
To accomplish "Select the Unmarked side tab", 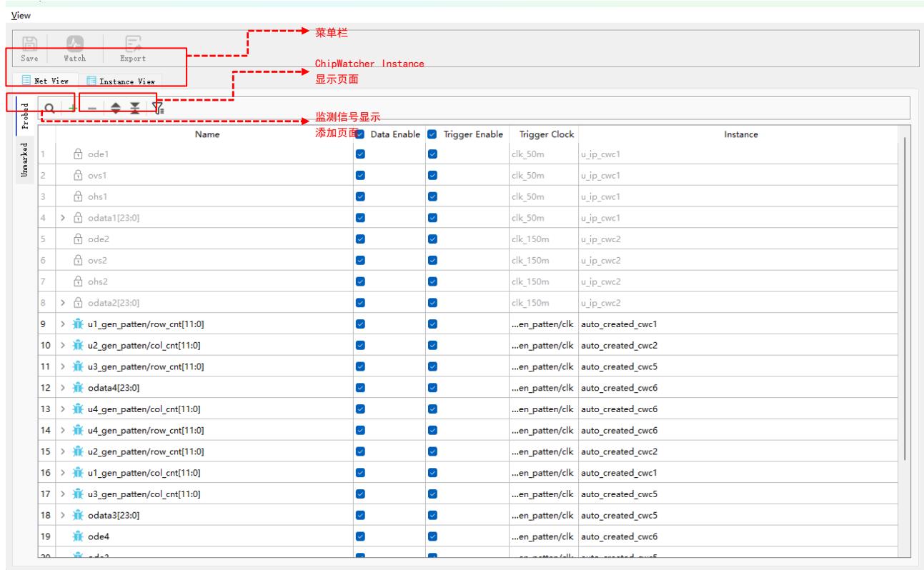I will coord(25,160).
